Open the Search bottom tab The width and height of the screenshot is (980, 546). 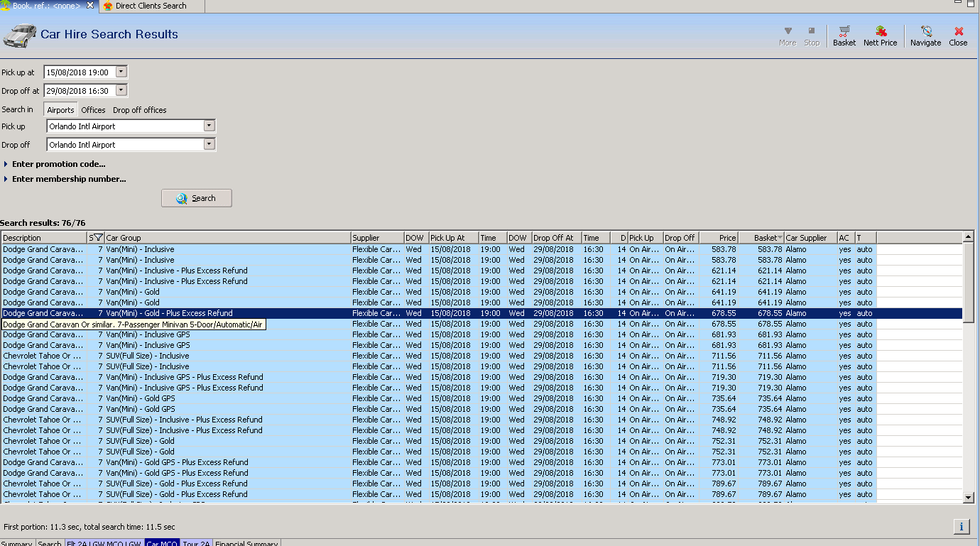[50, 543]
